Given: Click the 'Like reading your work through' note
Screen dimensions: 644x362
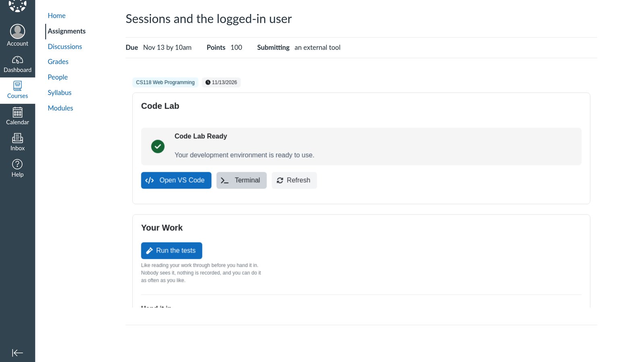Looking at the screenshot, I should tap(201, 273).
